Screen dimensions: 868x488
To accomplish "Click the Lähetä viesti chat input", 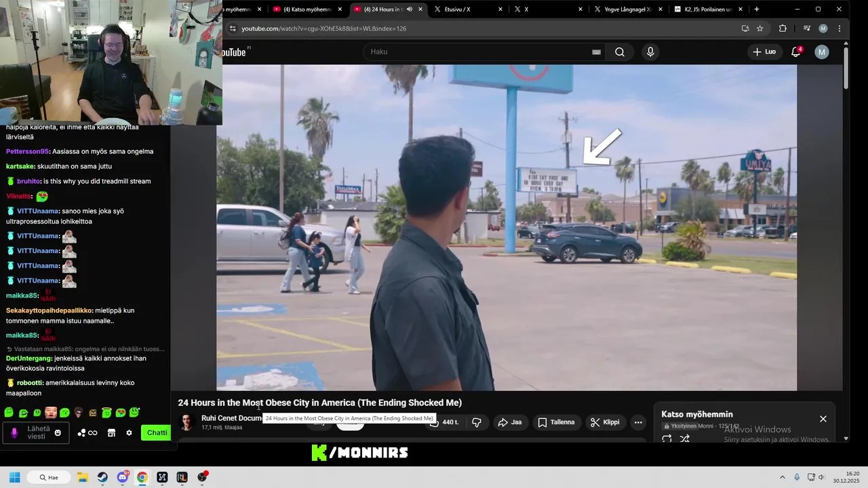I will pos(36,433).
